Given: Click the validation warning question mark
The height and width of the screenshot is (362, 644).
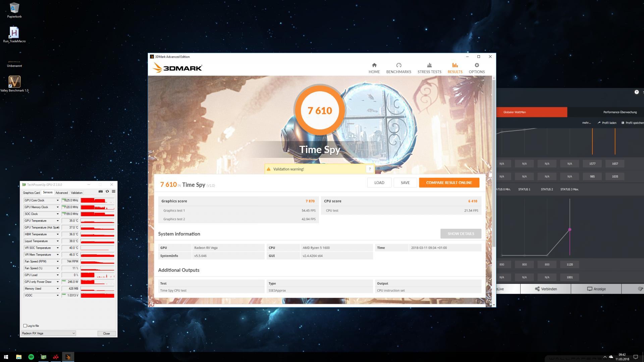Looking at the screenshot, I should point(370,169).
